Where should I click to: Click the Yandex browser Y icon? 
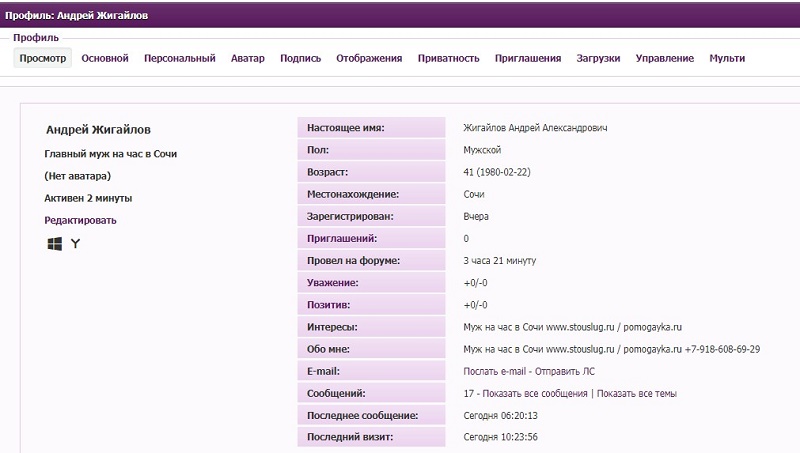pos(75,243)
